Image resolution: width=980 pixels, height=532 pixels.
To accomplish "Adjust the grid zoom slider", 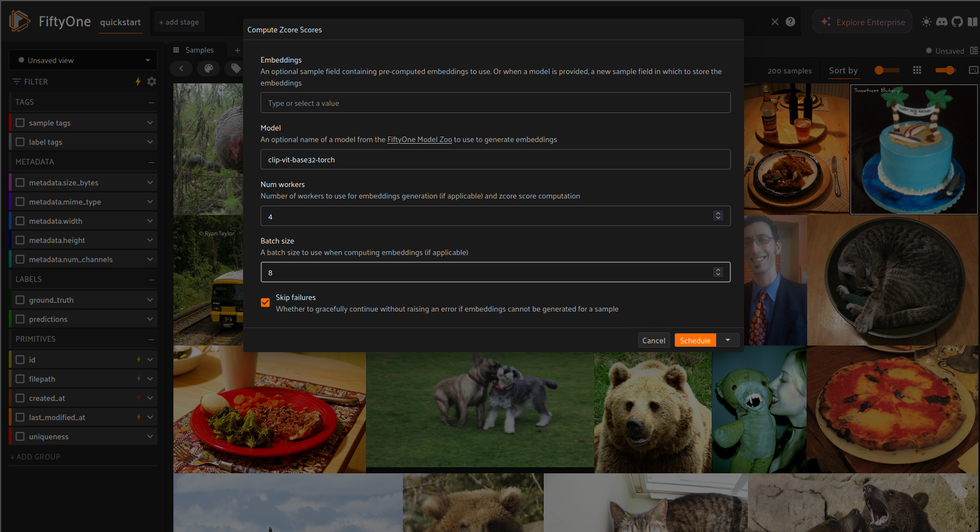I will (x=945, y=70).
